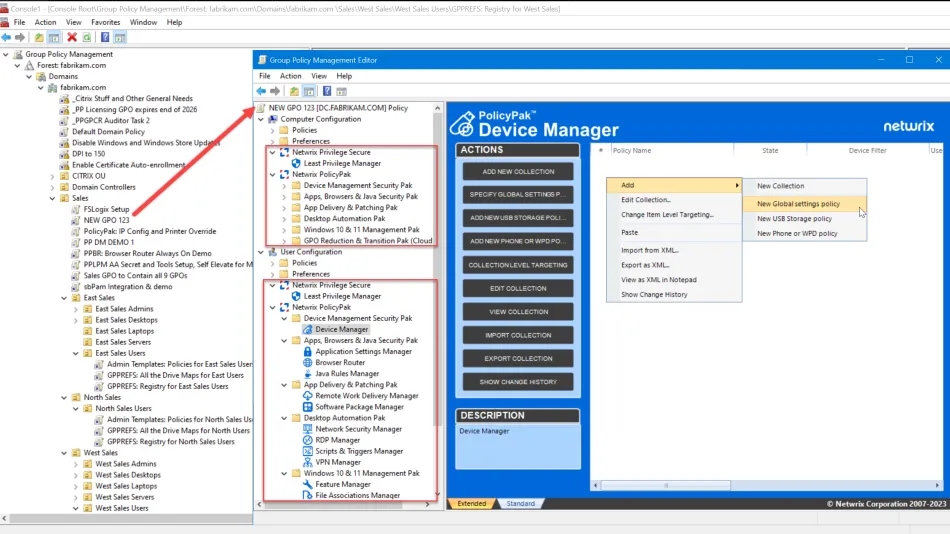This screenshot has width=950, height=534.
Task: Collapse the East Sales Users node
Action: 77,353
